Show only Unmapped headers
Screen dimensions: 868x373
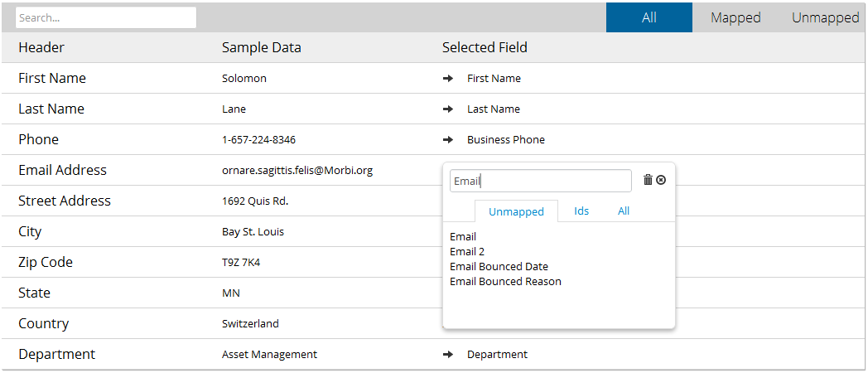(x=826, y=17)
